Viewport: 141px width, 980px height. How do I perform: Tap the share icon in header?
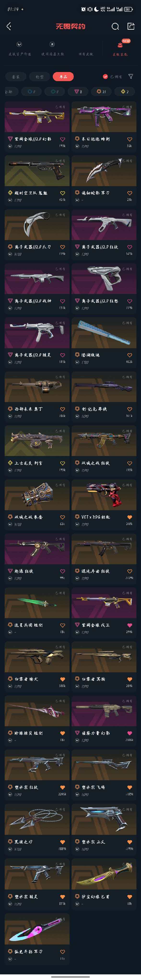[131, 26]
